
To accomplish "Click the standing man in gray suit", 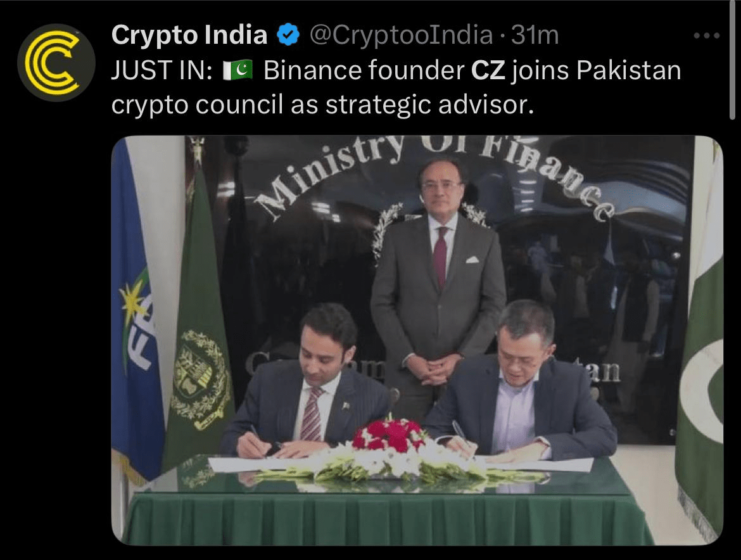I will tap(438, 280).
